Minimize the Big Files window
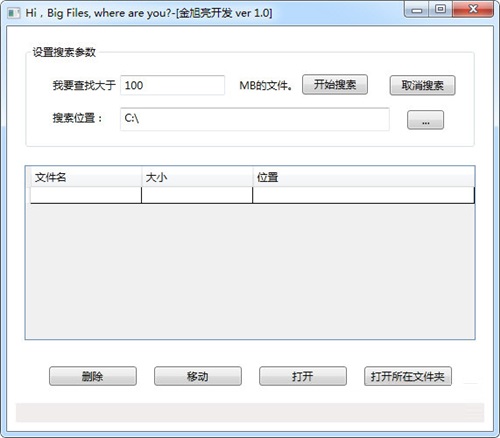500x438 pixels. [x=416, y=10]
